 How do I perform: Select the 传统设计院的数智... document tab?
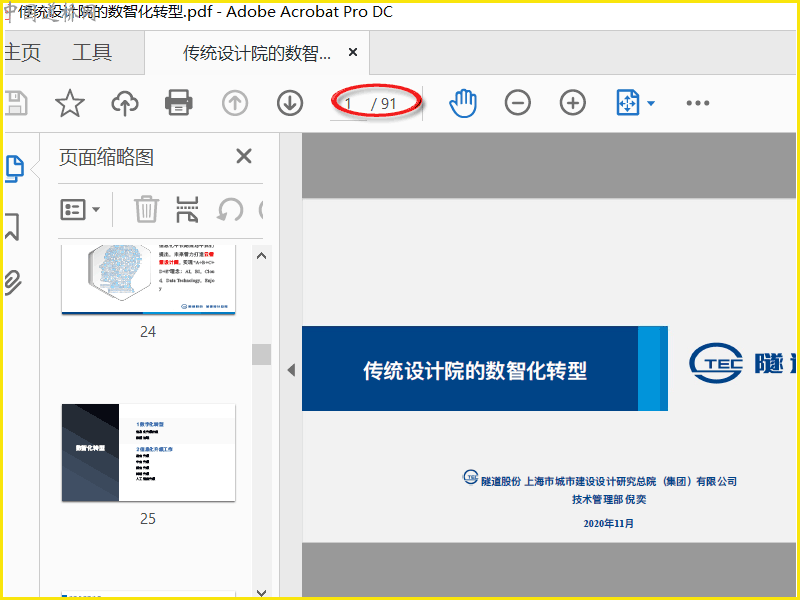[x=257, y=53]
